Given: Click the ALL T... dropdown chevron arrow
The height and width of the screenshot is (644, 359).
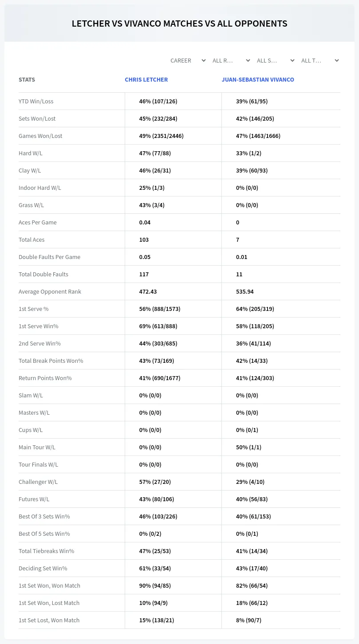Looking at the screenshot, I should click(337, 61).
